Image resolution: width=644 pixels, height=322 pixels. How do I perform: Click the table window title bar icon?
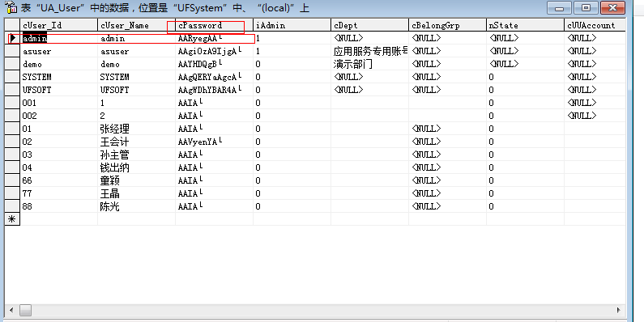tap(11, 7)
